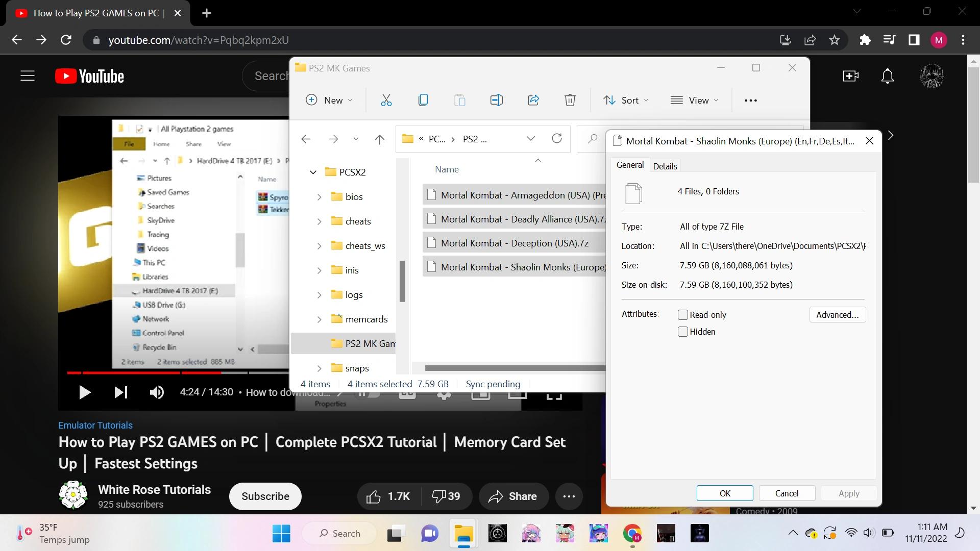
Task: Switch to the Details tab
Action: [x=665, y=166]
